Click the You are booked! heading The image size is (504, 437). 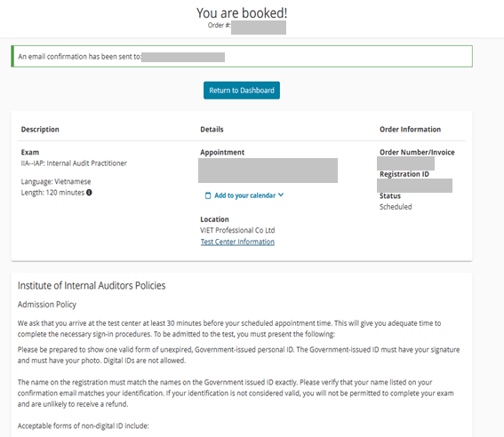pos(242,13)
